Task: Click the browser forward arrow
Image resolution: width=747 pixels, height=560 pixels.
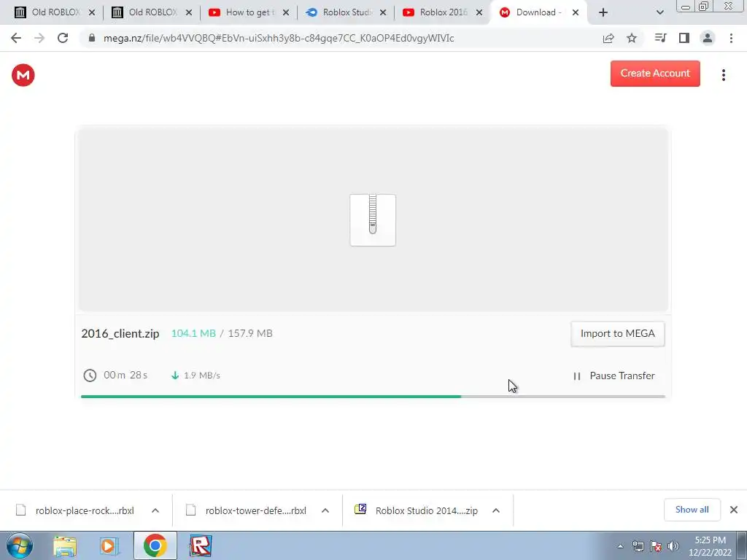Action: tap(39, 38)
